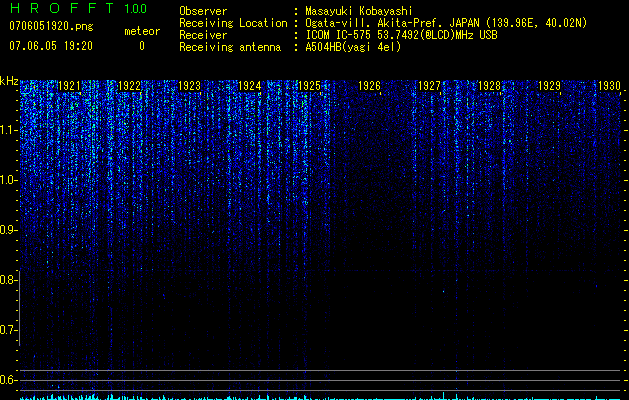Click the receiver value ICOM IC-575 53.7492 MHz USB

401,35
